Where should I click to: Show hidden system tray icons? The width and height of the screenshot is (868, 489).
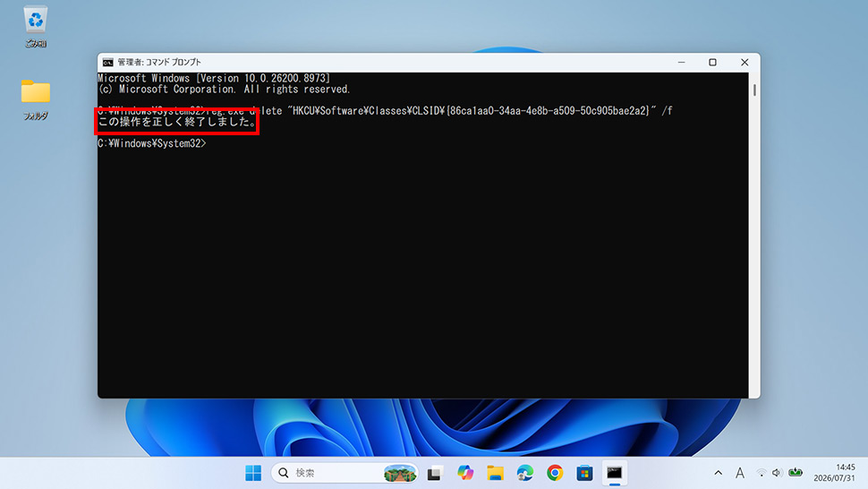pos(718,473)
